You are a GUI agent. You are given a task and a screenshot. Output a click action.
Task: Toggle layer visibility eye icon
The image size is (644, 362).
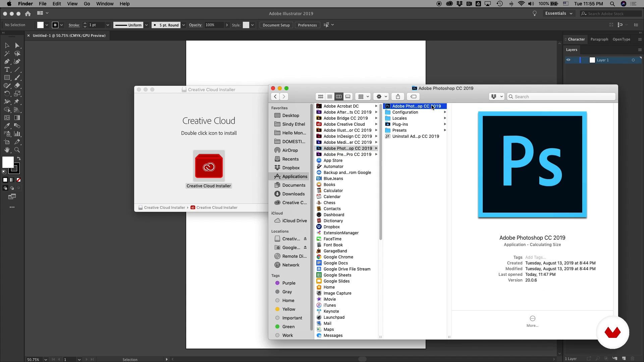pyautogui.click(x=569, y=60)
